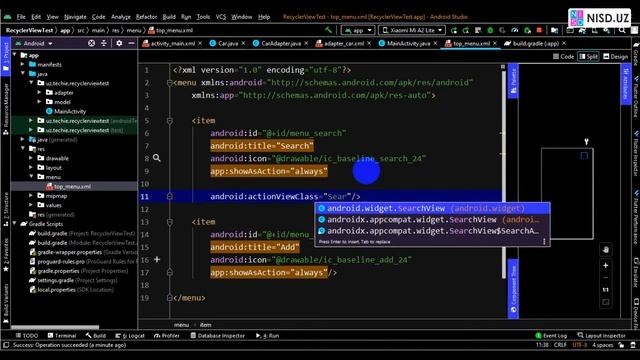The height and width of the screenshot is (360, 640).
Task: Close the Car.java tab
Action: coord(243,43)
